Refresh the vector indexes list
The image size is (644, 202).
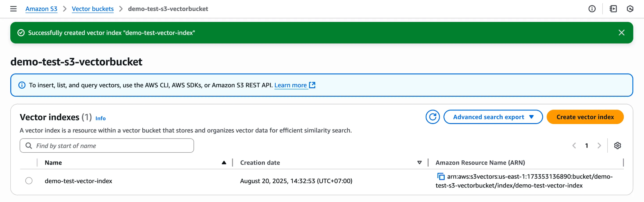(x=432, y=117)
